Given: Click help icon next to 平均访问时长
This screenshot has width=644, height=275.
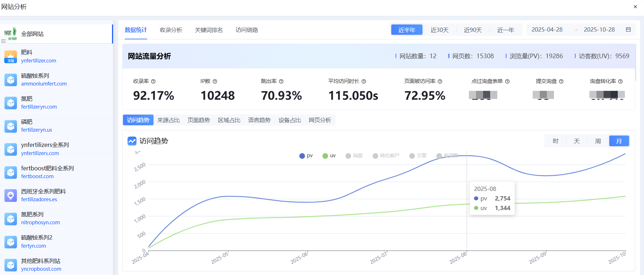Looking at the screenshot, I should (364, 81).
